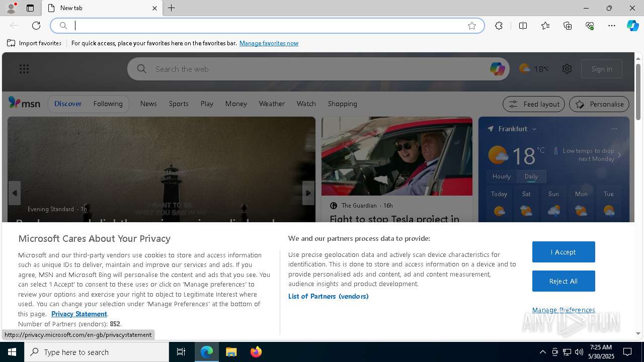Open the MSN apps grid
The image size is (644, 362).
(x=24, y=69)
